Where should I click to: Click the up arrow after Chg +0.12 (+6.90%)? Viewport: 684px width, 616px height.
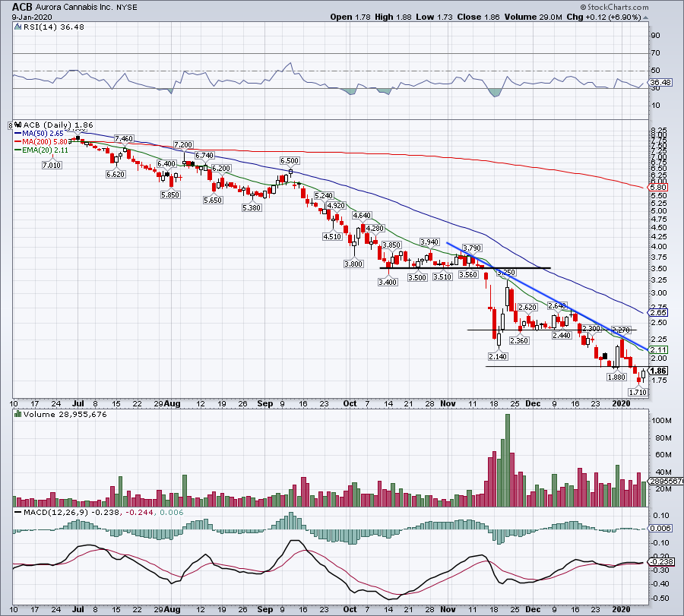coord(645,17)
